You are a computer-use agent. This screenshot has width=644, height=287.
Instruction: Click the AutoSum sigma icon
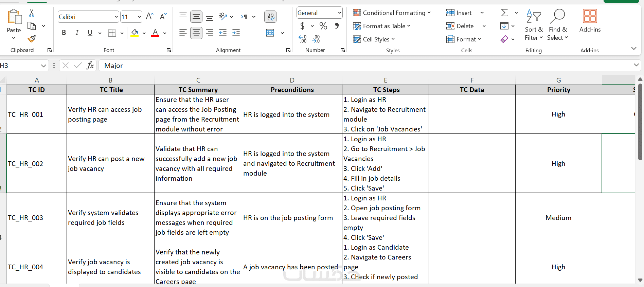[504, 13]
